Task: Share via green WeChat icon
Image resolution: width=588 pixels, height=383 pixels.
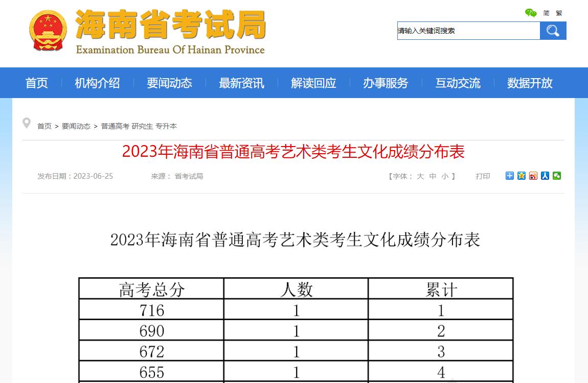Action: pyautogui.click(x=557, y=176)
